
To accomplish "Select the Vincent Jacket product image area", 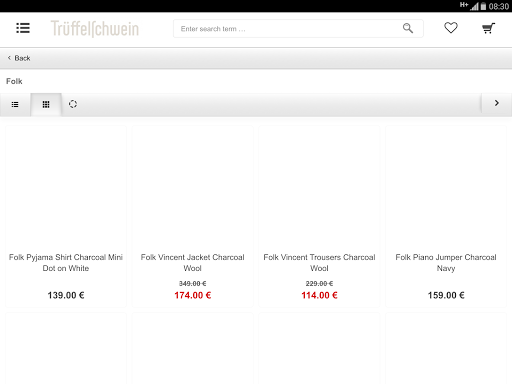I will [x=193, y=188].
